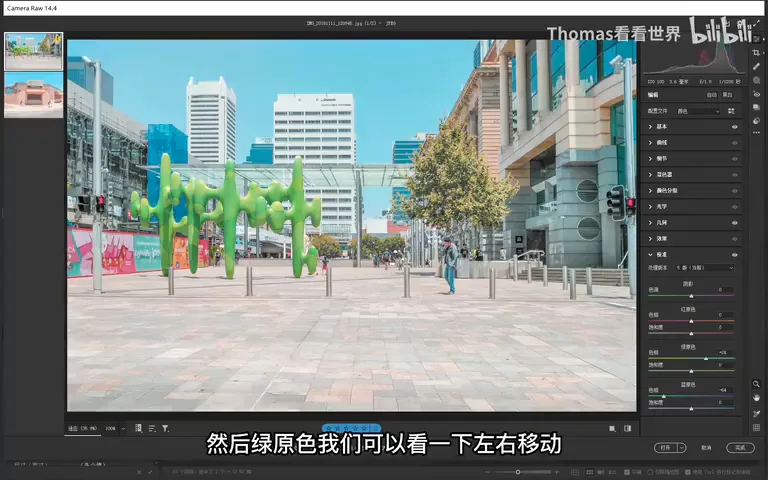Select the first filmstrip thumbnail (plaza photo)
This screenshot has width=768, height=480.
(x=34, y=51)
